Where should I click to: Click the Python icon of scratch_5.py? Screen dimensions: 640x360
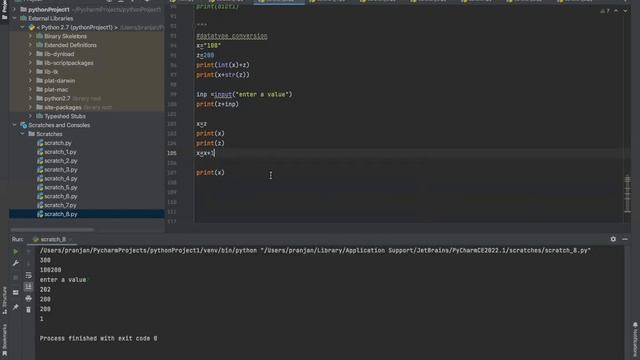40,188
